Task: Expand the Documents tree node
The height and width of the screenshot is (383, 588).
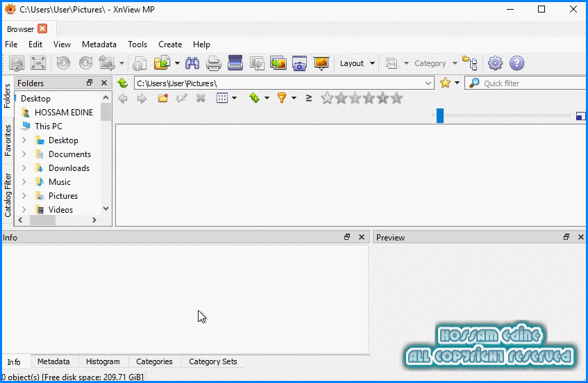Action: (x=24, y=154)
